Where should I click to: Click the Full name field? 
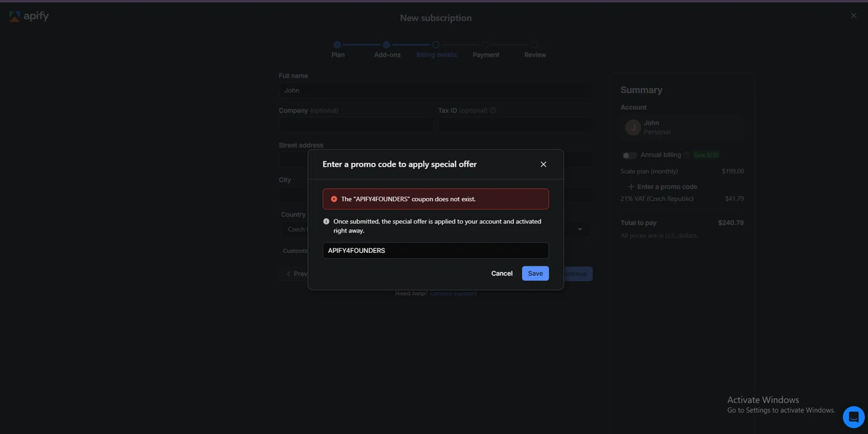pyautogui.click(x=435, y=90)
